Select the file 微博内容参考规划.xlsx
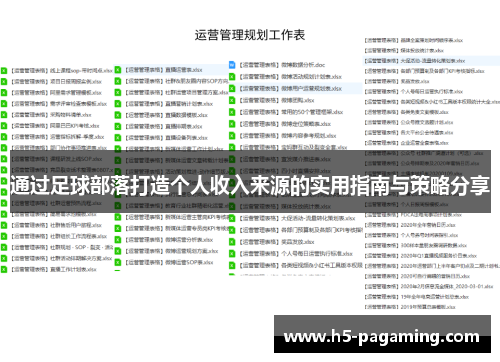 288,136
